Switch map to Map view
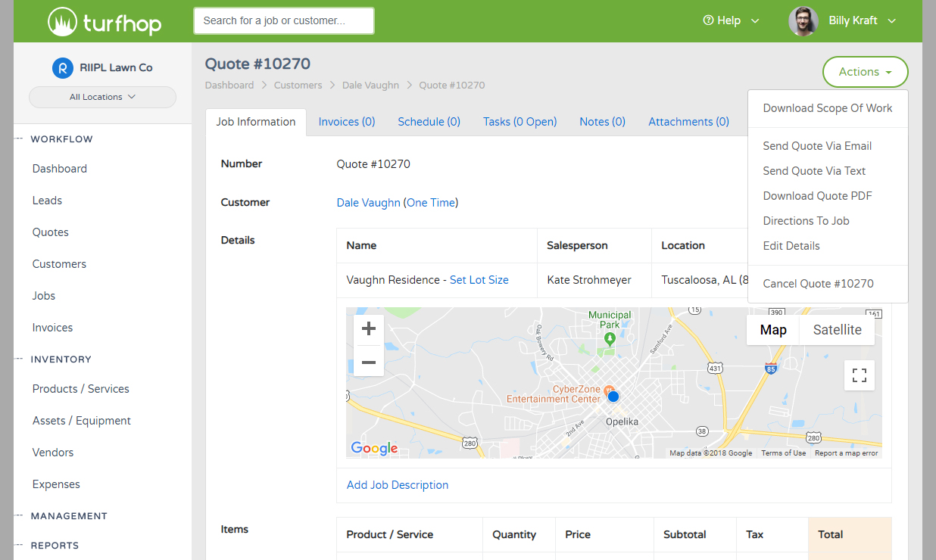Image resolution: width=936 pixels, height=560 pixels. click(x=772, y=330)
